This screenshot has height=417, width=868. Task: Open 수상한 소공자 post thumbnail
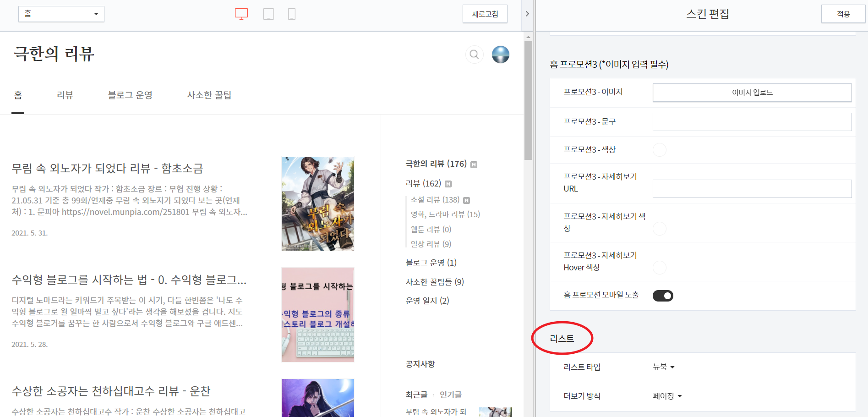click(318, 398)
